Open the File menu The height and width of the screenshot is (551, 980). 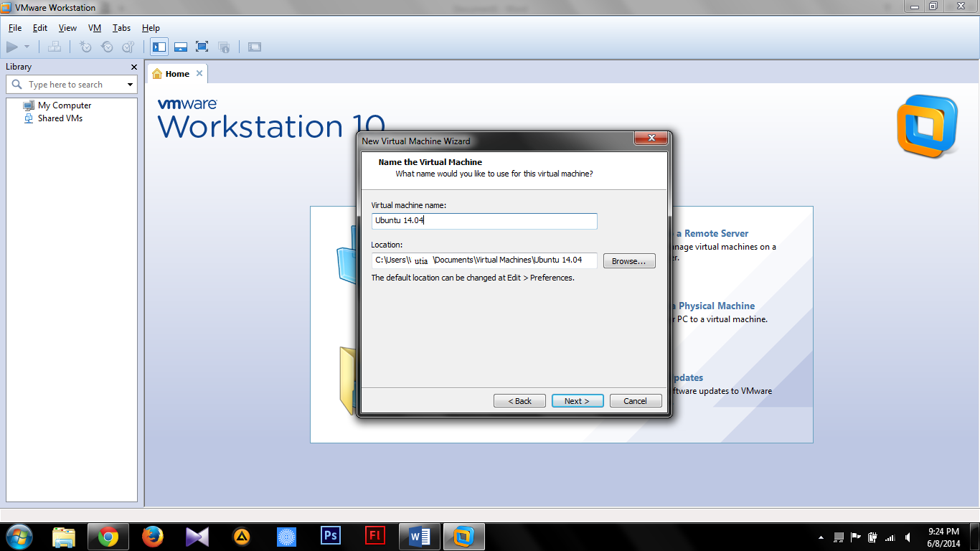pyautogui.click(x=15, y=28)
